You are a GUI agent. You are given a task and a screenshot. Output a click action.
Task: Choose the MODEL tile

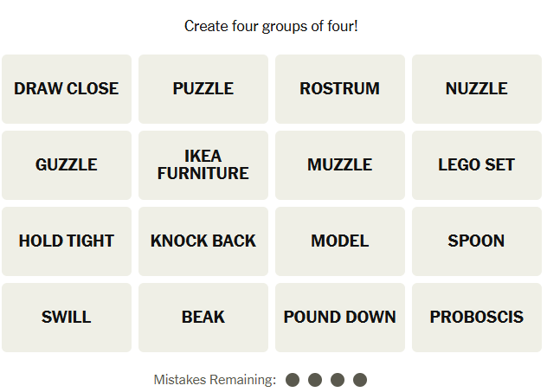340,241
